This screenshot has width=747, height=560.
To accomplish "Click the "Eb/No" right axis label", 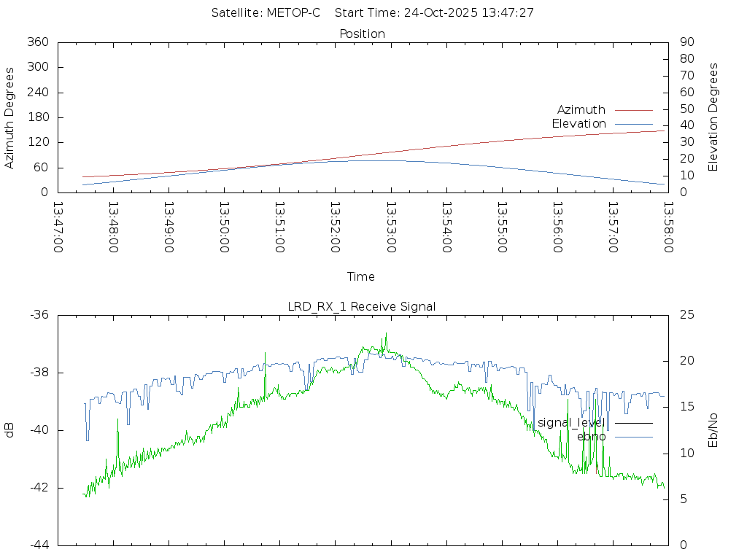I will pyautogui.click(x=713, y=430).
